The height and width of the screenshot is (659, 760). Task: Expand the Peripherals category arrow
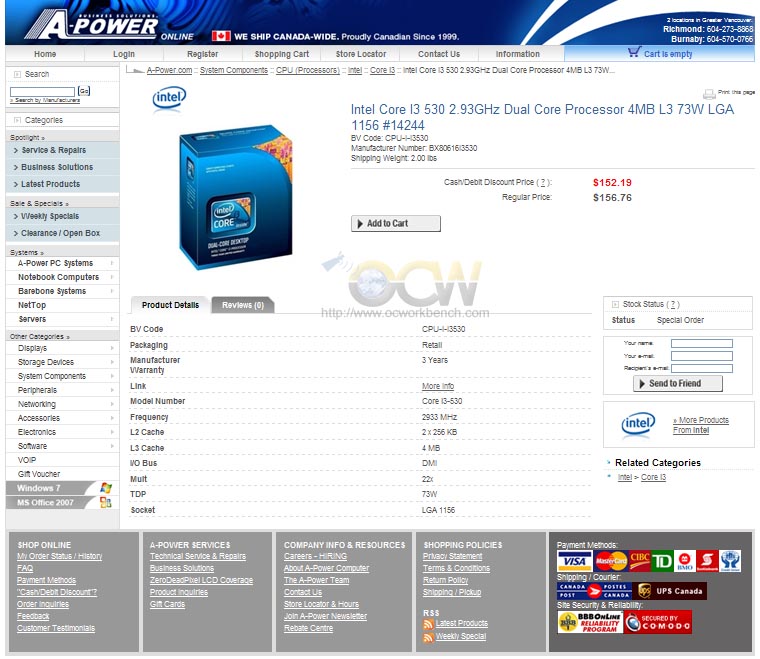(112, 390)
